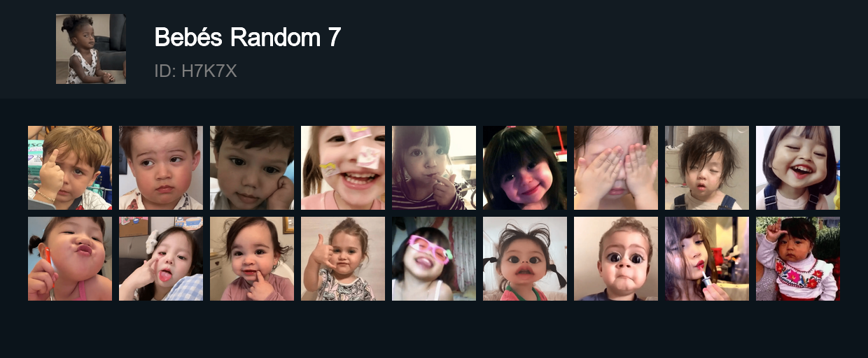Select child wearing pink glasses sticker
Viewport: 868px width, 358px height.
434,259
